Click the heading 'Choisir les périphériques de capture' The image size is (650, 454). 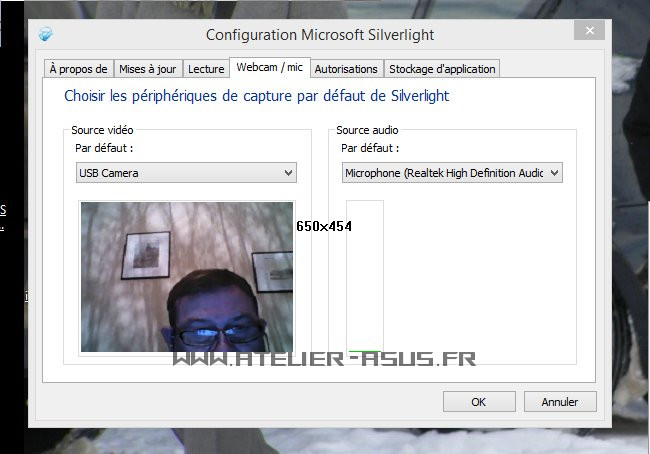256,96
